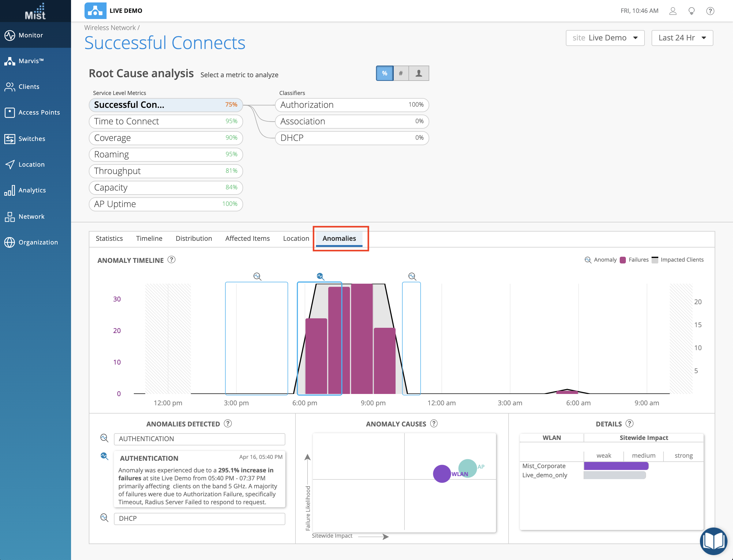This screenshot has height=560, width=733.
Task: Select the Throughput service level metric
Action: tap(166, 171)
